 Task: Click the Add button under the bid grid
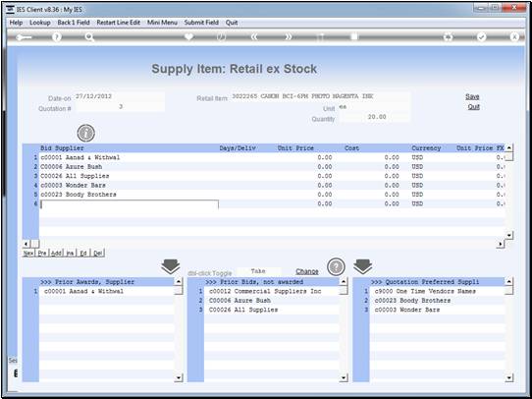tap(56, 253)
